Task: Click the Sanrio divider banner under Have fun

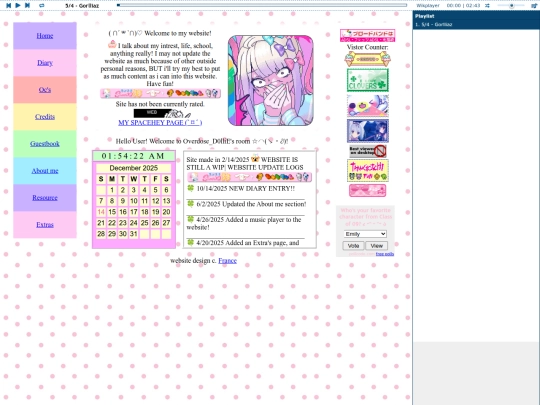Action: [x=160, y=93]
